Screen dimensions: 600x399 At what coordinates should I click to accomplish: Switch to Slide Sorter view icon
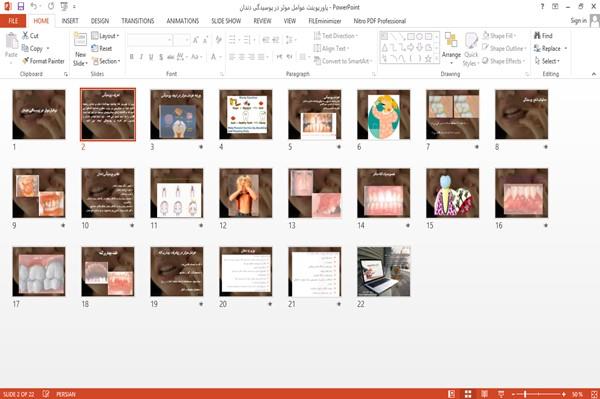(x=468, y=394)
